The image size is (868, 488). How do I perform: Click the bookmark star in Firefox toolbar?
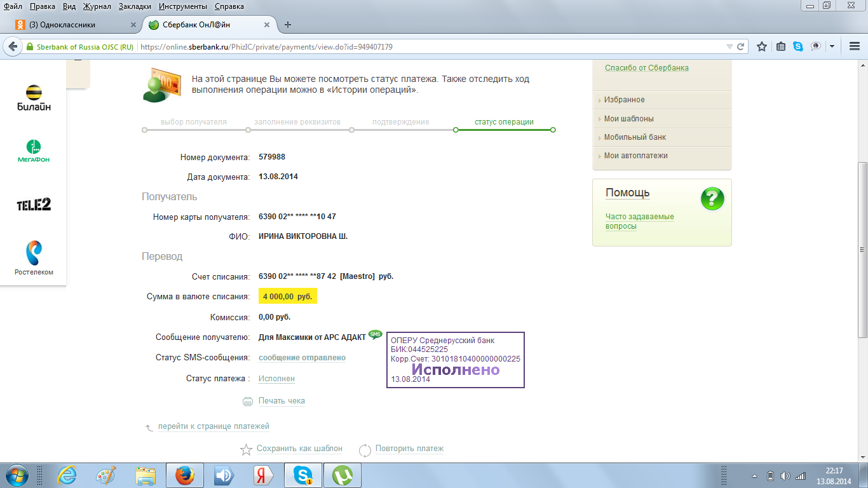tap(762, 47)
